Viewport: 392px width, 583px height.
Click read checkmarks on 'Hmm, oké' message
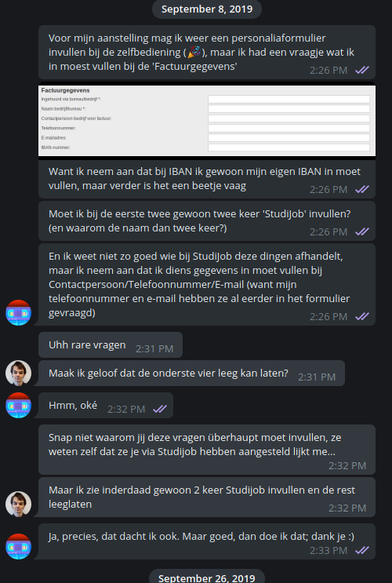(x=160, y=409)
